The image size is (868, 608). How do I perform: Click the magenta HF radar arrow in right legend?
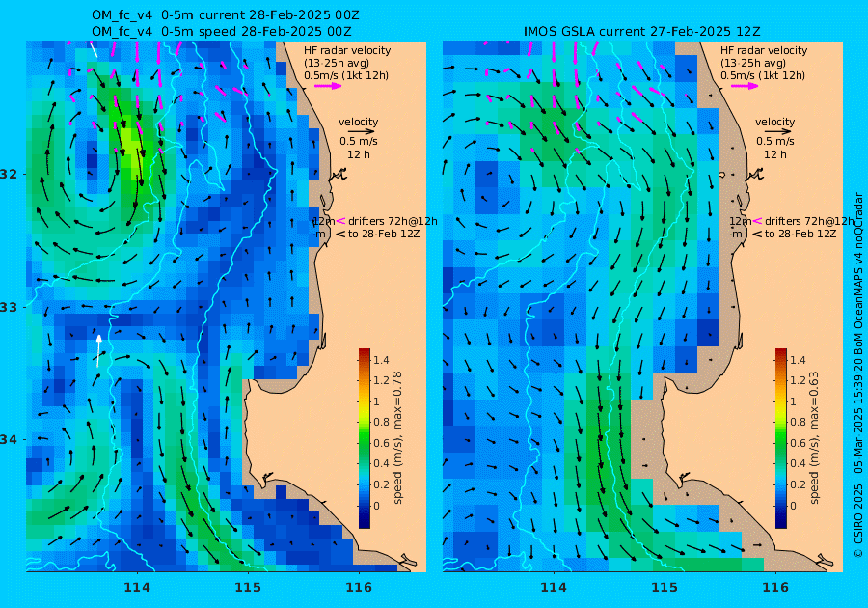point(745,86)
